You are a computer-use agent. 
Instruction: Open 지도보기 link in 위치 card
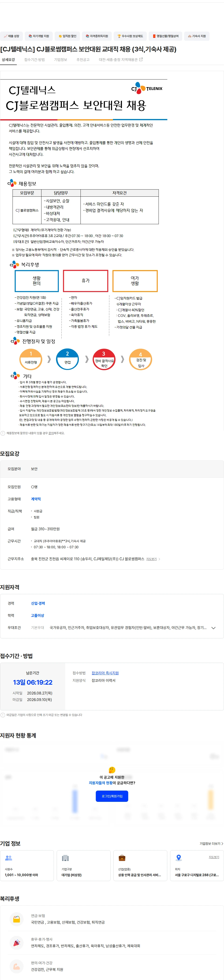(214, 857)
